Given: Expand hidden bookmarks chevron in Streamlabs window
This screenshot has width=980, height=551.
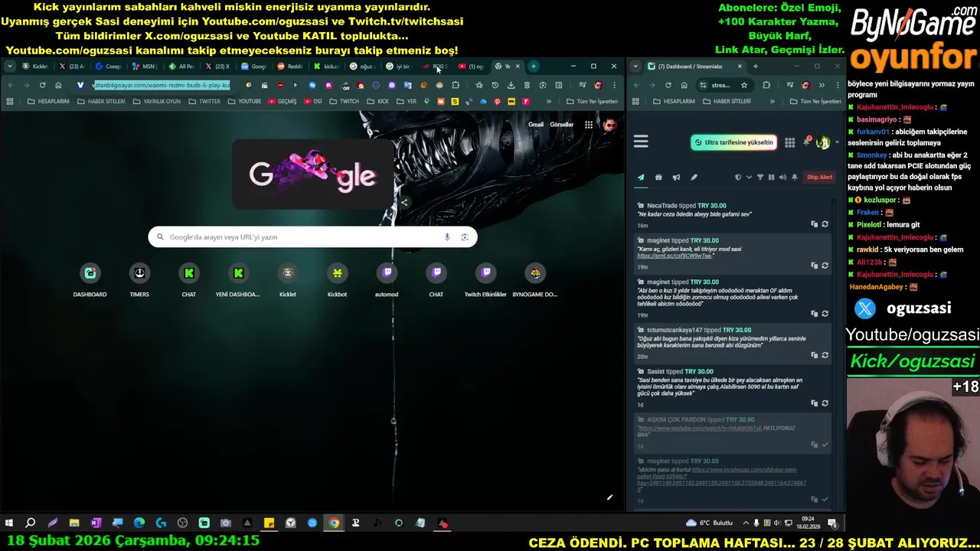Looking at the screenshot, I should click(772, 102).
